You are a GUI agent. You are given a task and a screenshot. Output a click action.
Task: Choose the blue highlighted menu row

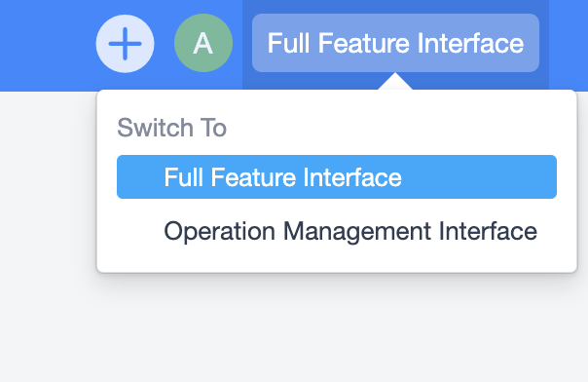337,176
